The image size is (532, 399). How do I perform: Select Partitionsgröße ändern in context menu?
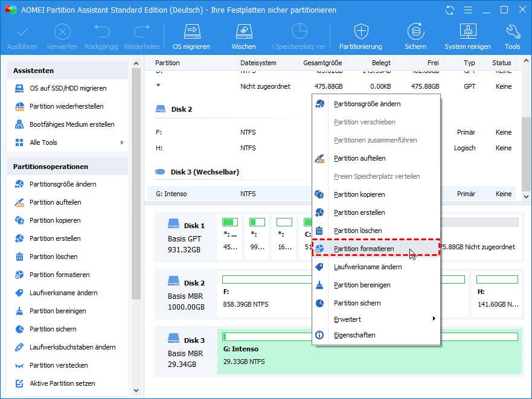(x=376, y=104)
